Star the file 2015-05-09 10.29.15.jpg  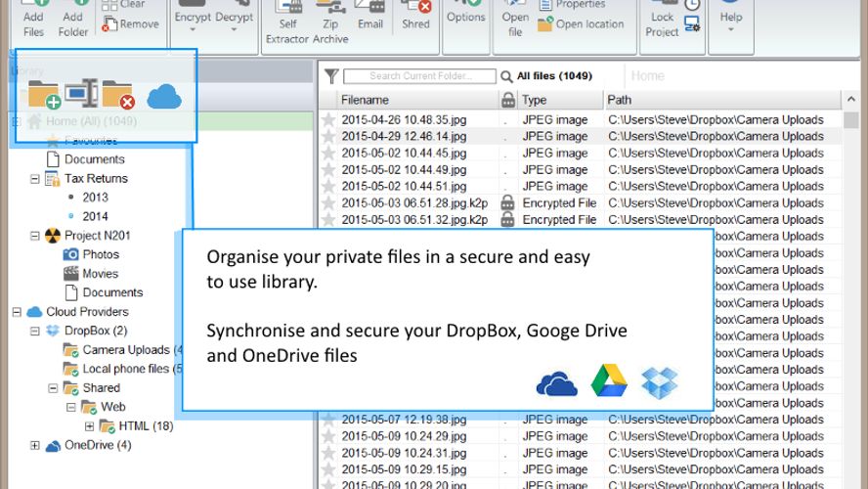[328, 469]
